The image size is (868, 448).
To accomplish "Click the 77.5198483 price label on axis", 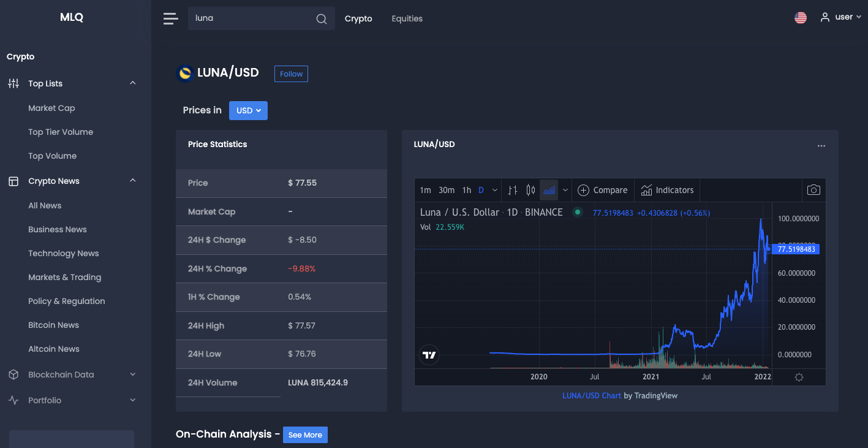I will point(796,249).
